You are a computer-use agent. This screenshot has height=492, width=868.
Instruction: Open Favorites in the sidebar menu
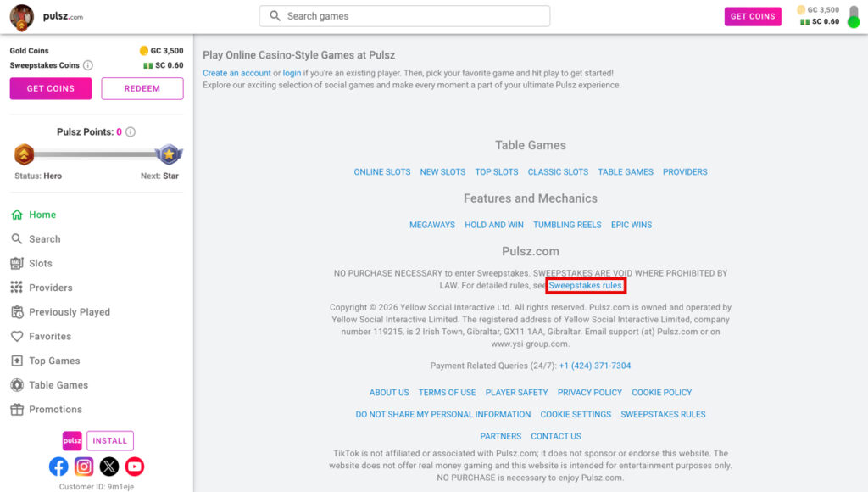point(50,336)
